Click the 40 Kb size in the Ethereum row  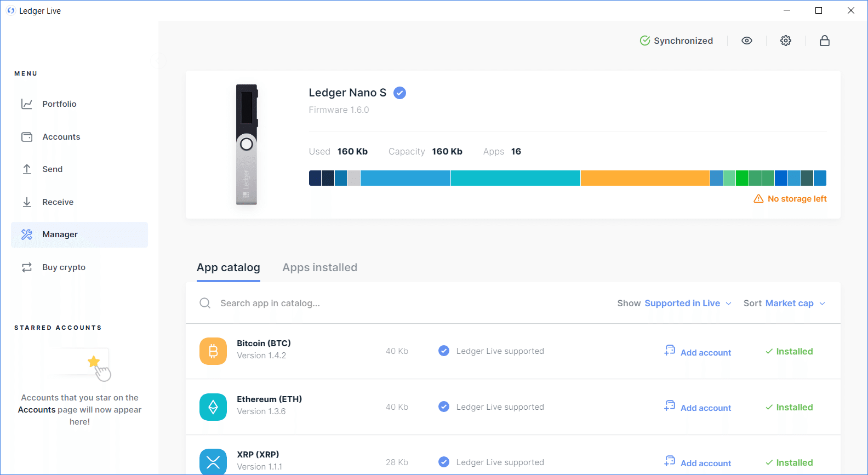[397, 407]
